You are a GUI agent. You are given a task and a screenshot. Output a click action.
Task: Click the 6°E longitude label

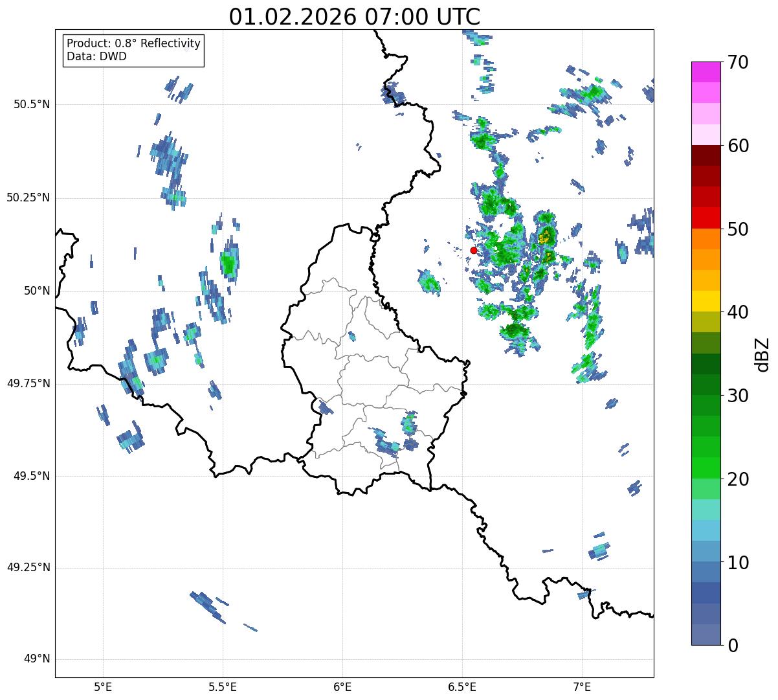pyautogui.click(x=342, y=686)
